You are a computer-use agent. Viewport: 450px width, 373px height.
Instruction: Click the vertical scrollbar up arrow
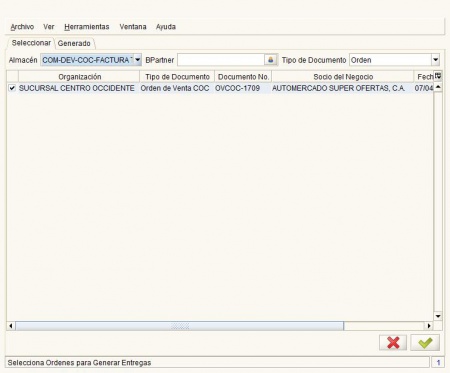tap(438, 87)
